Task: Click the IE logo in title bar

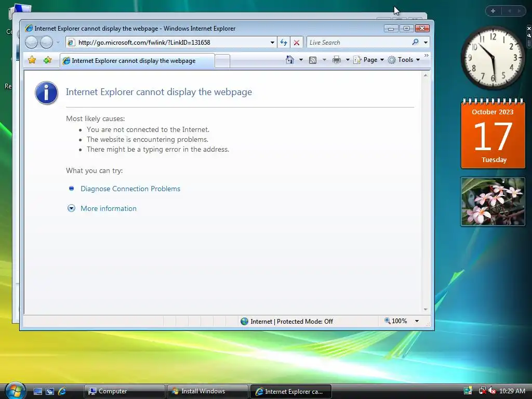Action: 29,28
